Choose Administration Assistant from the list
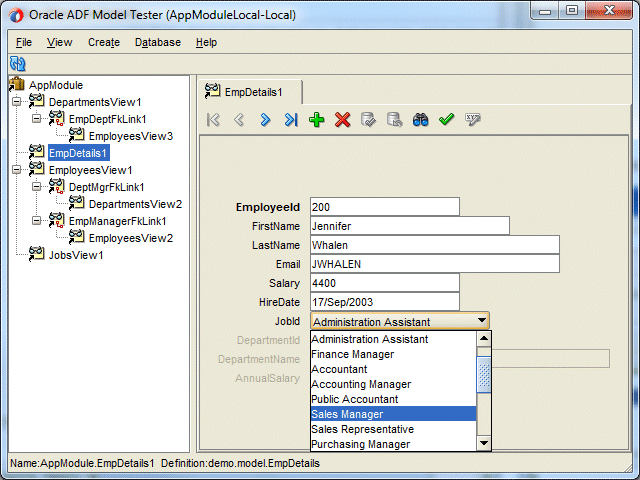640x480 pixels. [x=393, y=339]
